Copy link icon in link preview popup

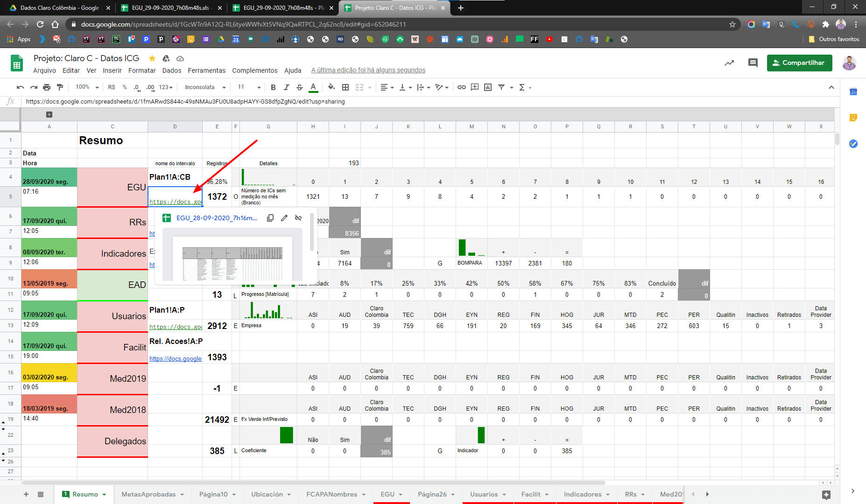270,218
